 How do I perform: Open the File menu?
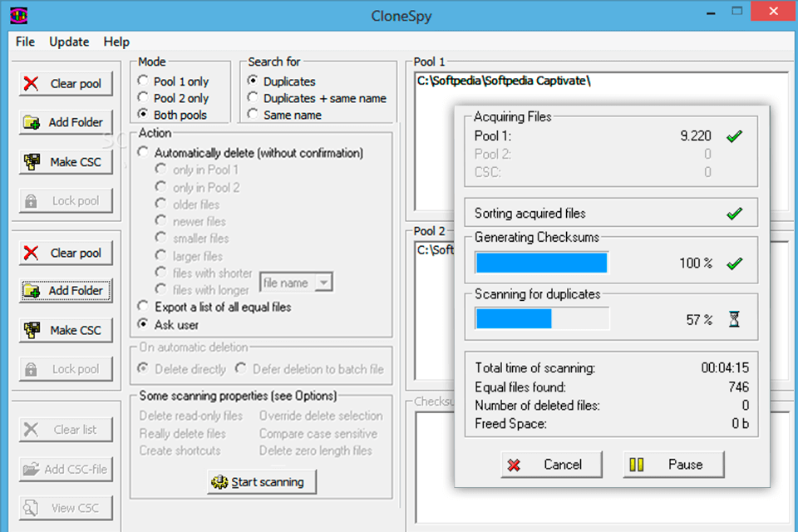[24, 42]
